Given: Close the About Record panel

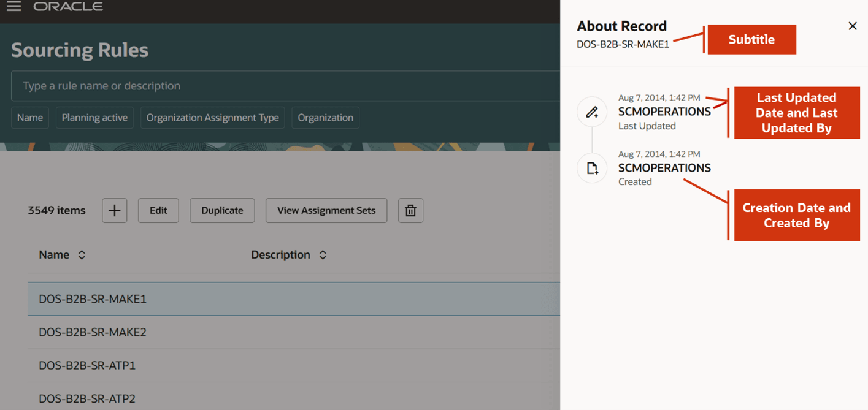Looking at the screenshot, I should click(852, 26).
